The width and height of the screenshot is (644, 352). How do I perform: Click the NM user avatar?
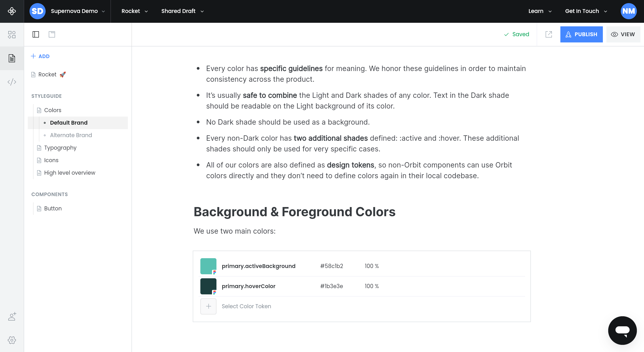(629, 11)
